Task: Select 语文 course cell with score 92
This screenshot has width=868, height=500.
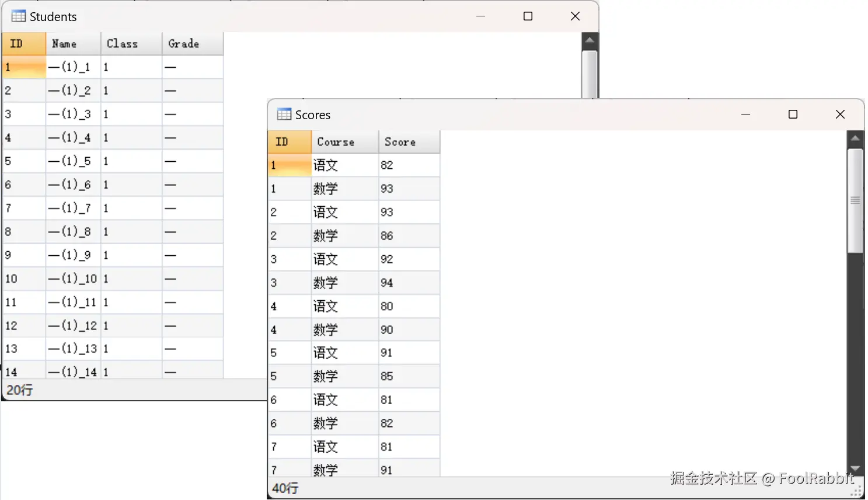Action: 345,259
